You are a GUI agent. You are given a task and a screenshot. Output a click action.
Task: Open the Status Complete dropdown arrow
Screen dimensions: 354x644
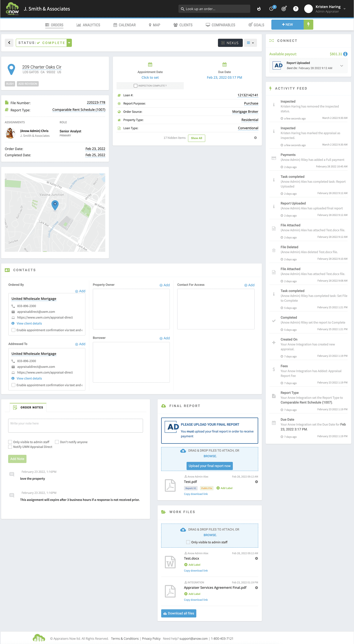click(69, 43)
